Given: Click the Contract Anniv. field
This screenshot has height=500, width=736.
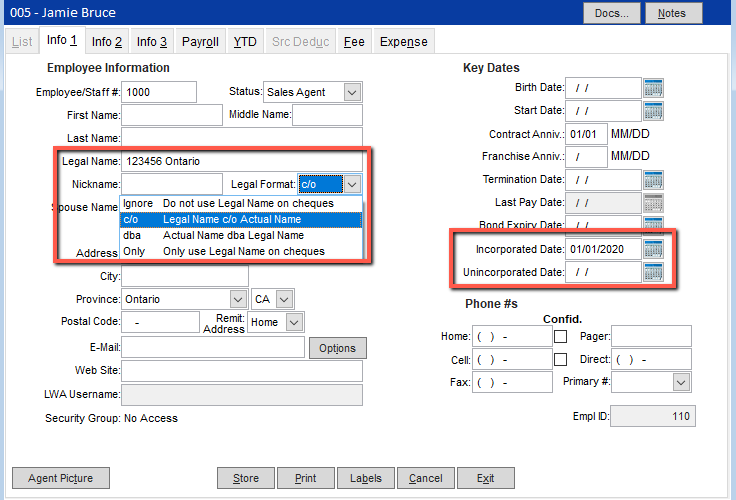Looking at the screenshot, I should coord(586,134).
